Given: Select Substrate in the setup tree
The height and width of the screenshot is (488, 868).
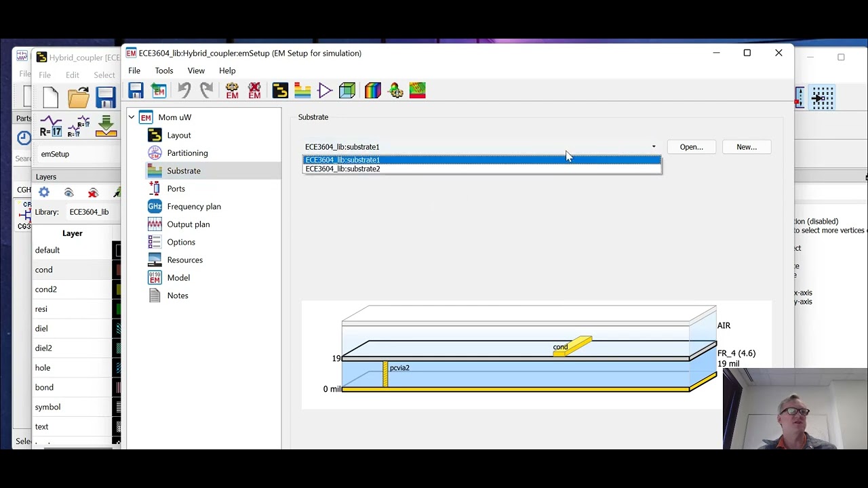Looking at the screenshot, I should (184, 171).
